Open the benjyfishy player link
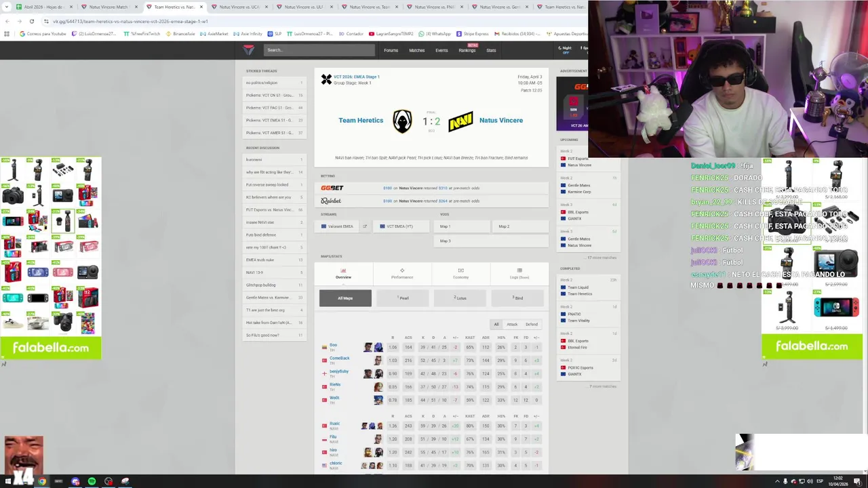868x488 pixels. [339, 371]
